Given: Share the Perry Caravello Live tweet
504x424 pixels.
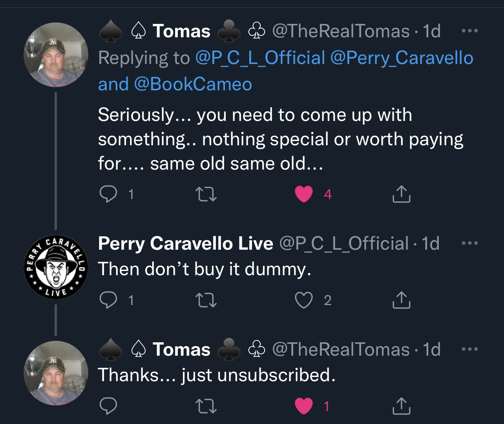Looking at the screenshot, I should pos(401,300).
